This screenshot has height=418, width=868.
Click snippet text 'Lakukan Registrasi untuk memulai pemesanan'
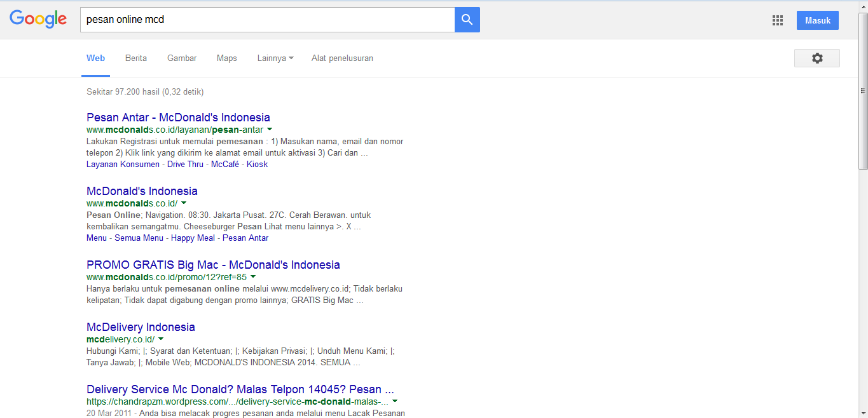coord(175,142)
